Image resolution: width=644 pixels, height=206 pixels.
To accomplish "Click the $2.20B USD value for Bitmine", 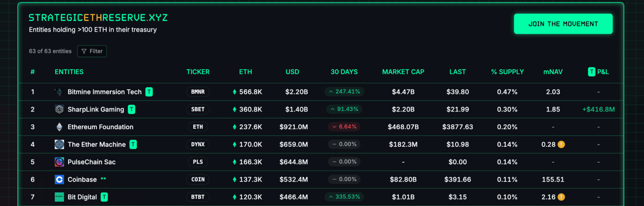I will [x=297, y=92].
